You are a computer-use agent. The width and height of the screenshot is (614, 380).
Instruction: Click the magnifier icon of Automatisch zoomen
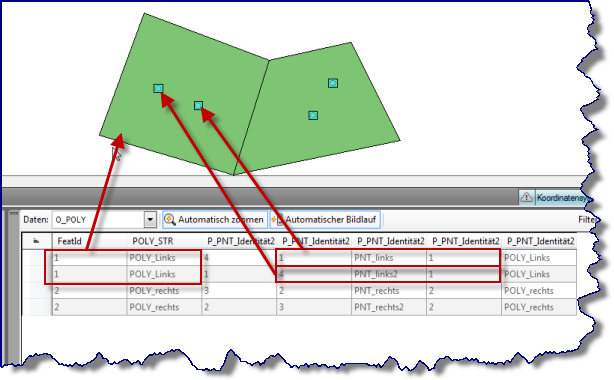coord(170,219)
